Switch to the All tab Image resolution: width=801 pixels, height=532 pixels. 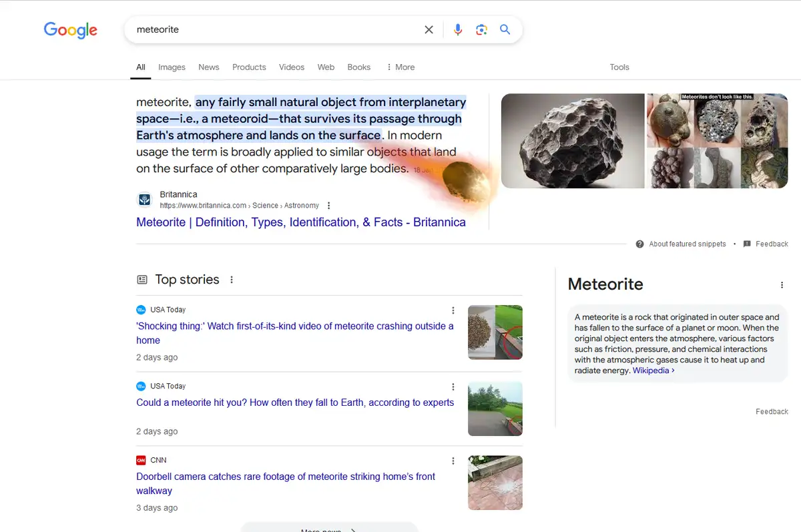(x=141, y=67)
